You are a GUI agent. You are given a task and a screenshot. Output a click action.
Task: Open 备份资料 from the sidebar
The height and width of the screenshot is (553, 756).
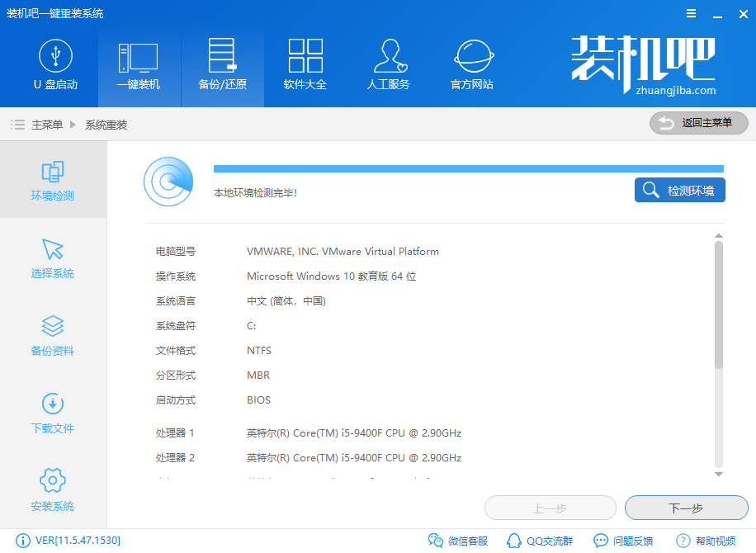click(52, 336)
